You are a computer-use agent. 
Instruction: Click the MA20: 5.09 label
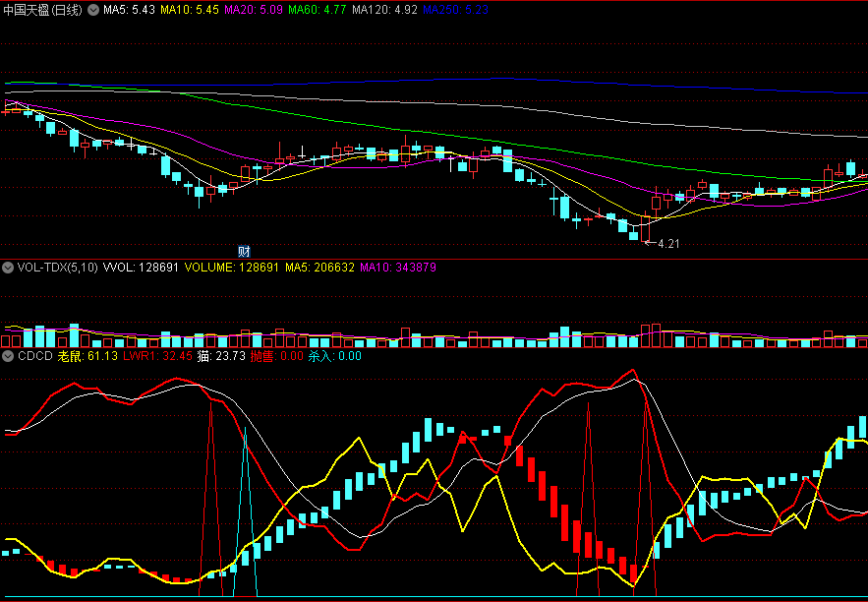256,10
